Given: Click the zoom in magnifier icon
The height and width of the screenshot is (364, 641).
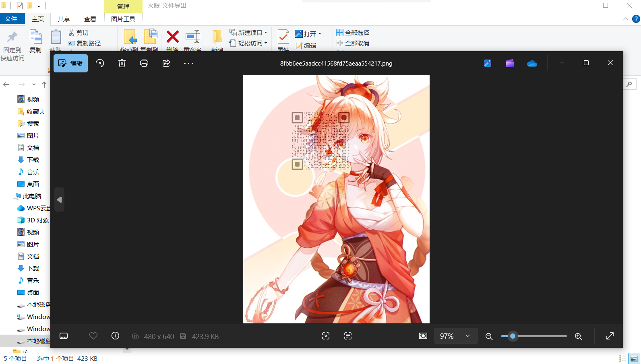Looking at the screenshot, I should 578,336.
